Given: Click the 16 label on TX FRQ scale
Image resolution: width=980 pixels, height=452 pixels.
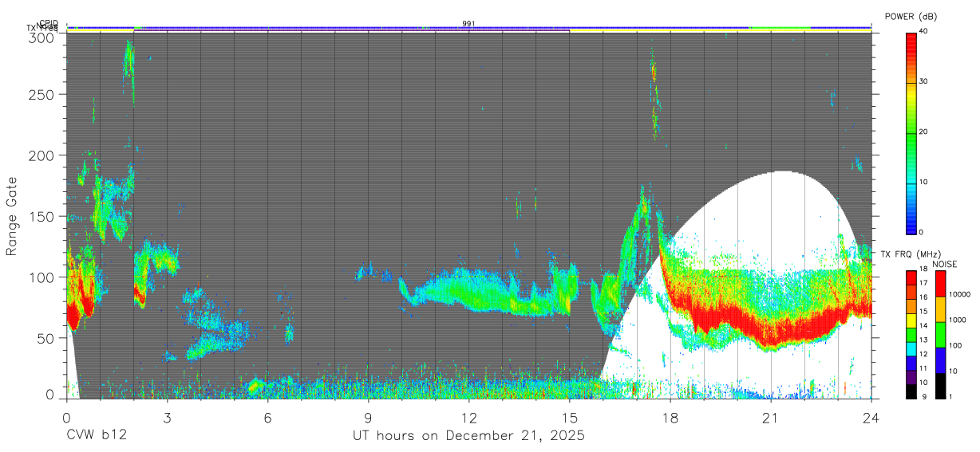Looking at the screenshot, I should pos(923,297).
